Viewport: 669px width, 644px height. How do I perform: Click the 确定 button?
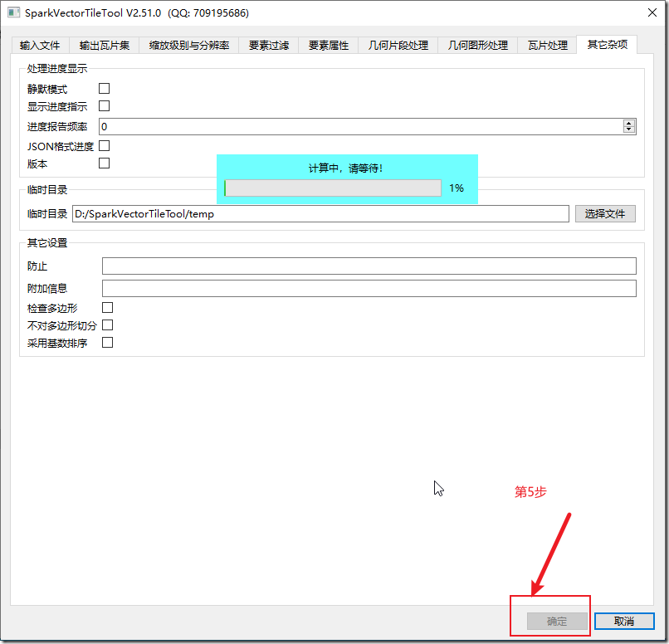pyautogui.click(x=557, y=622)
